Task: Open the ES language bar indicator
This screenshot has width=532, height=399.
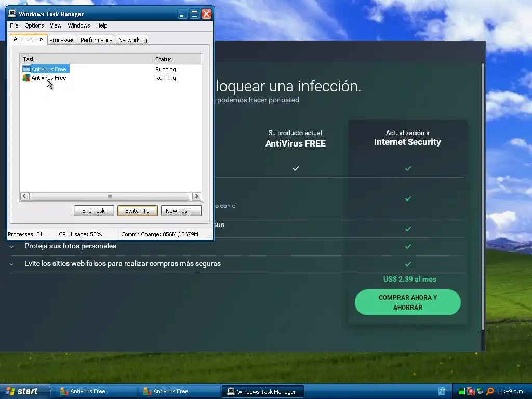Action: tap(442, 391)
